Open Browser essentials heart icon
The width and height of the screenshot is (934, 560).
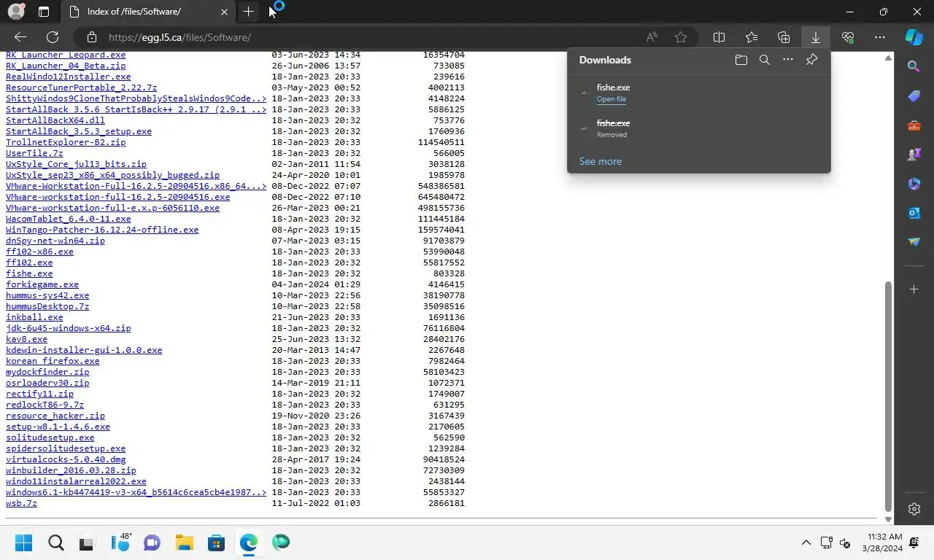848,37
